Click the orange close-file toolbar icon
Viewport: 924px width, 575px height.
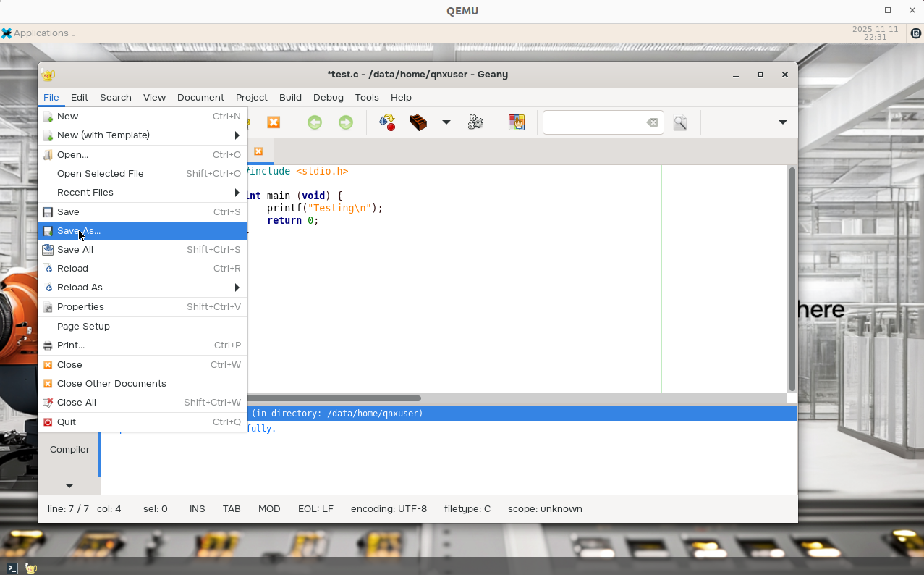point(274,122)
